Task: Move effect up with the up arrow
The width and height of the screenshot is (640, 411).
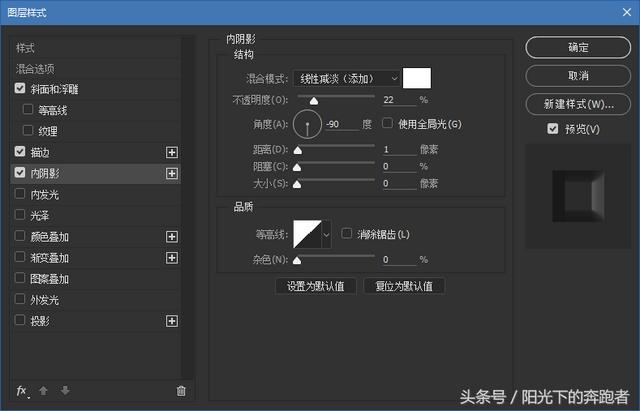Action: point(43,391)
